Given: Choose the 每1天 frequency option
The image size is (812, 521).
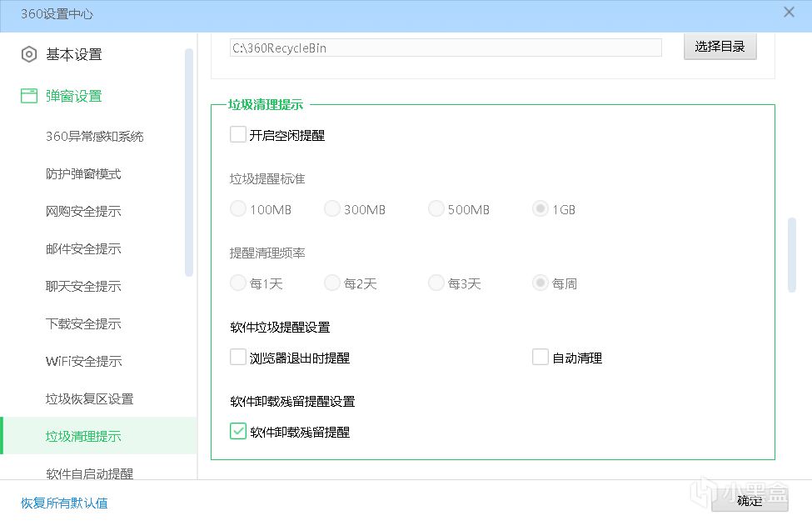Looking at the screenshot, I should (237, 283).
